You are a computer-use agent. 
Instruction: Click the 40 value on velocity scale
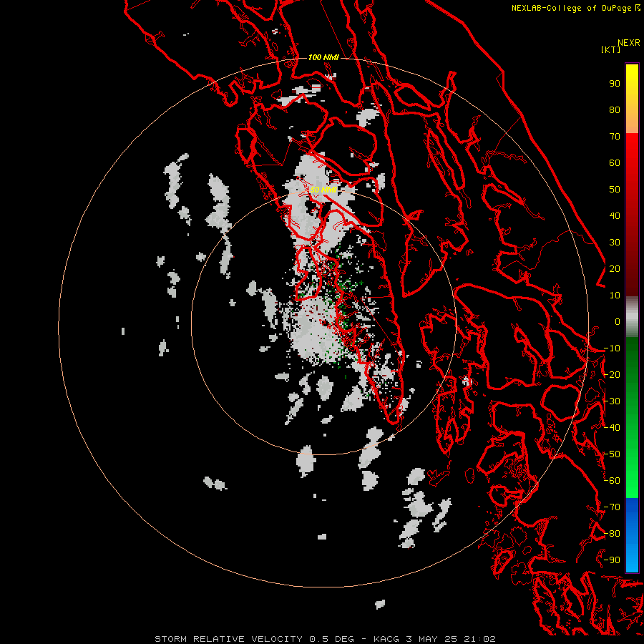point(615,215)
